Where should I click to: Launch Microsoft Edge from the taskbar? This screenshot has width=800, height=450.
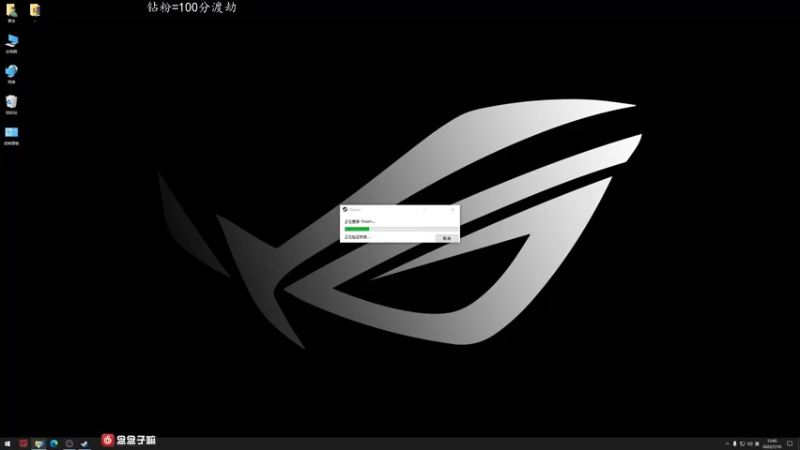54,443
